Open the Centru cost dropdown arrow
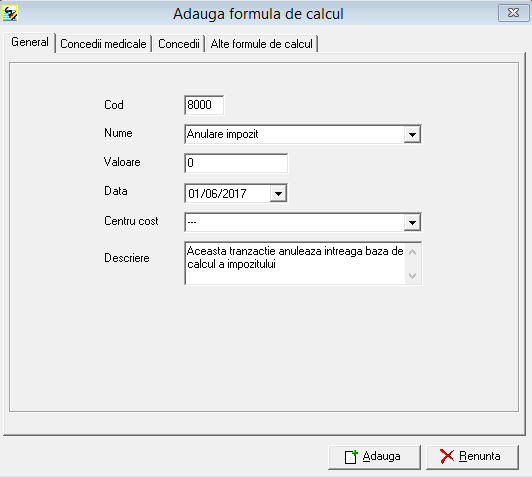 (412, 223)
